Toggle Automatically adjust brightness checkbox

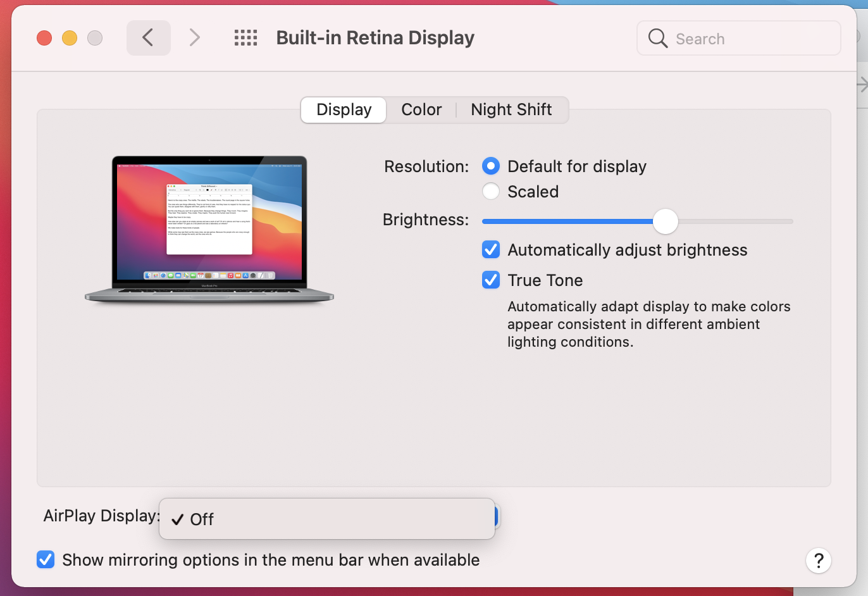491,250
